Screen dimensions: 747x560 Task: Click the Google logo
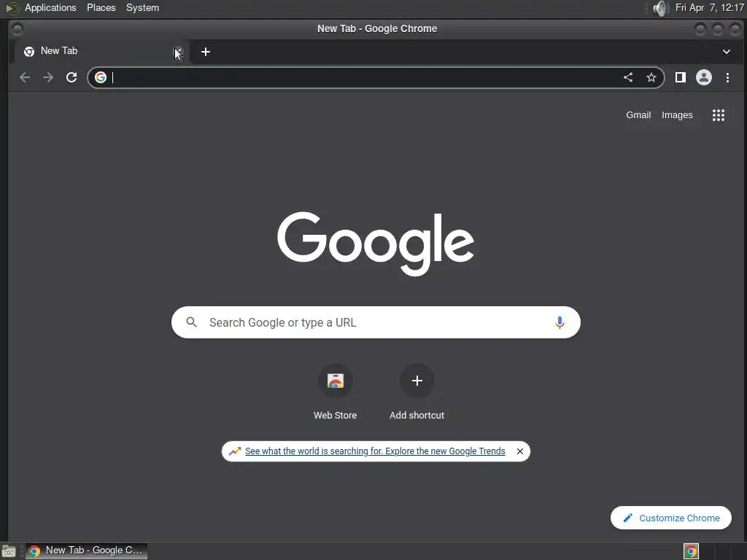pyautogui.click(x=376, y=244)
